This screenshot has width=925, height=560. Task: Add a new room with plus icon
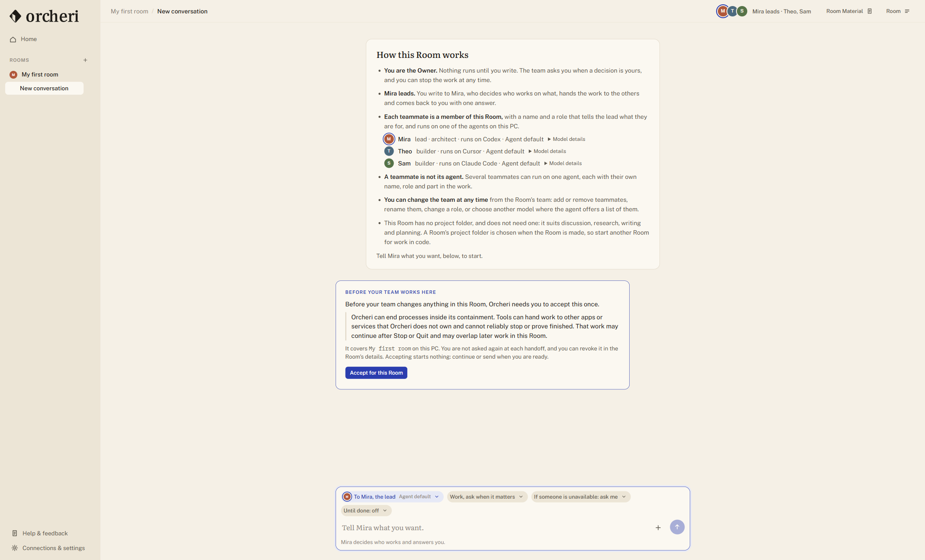click(85, 60)
